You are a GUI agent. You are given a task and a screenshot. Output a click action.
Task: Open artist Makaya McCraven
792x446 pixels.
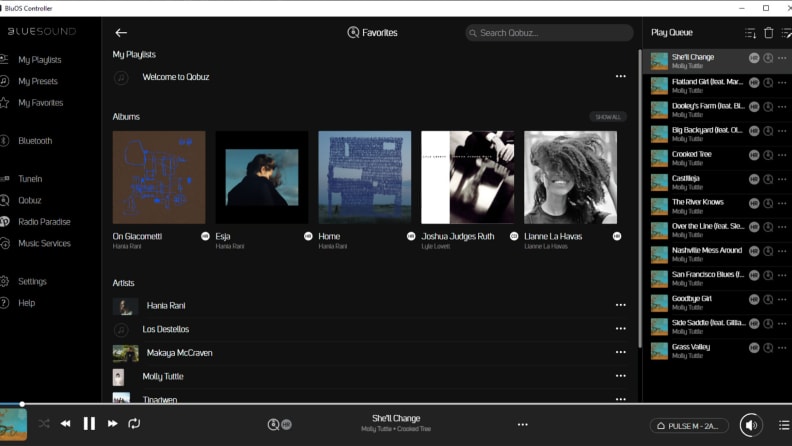click(x=179, y=353)
